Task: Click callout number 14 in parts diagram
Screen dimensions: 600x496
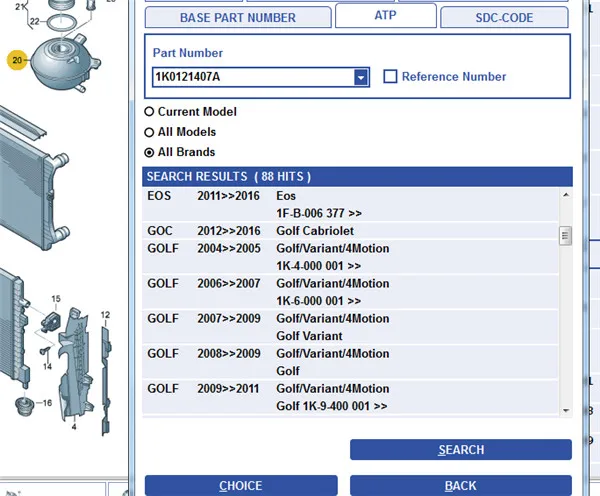Action: pos(47,367)
